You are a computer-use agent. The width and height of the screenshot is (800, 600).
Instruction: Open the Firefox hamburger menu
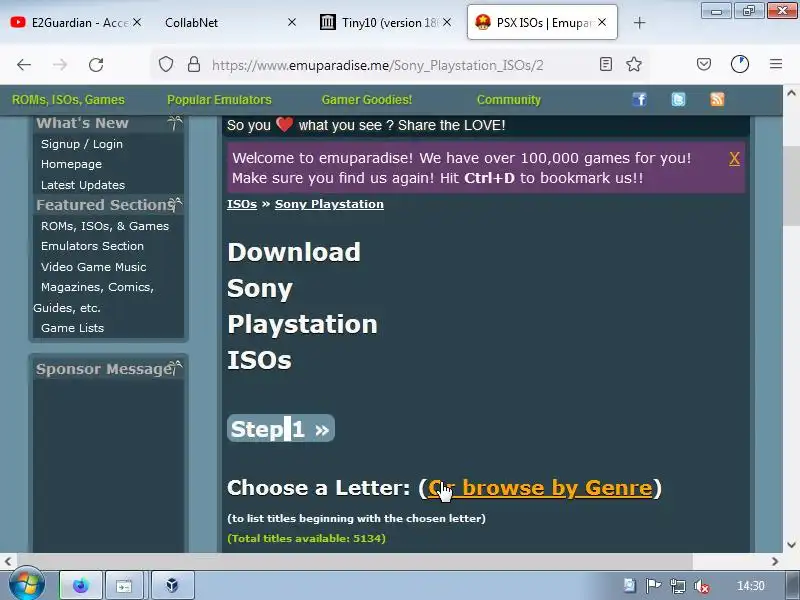776,64
